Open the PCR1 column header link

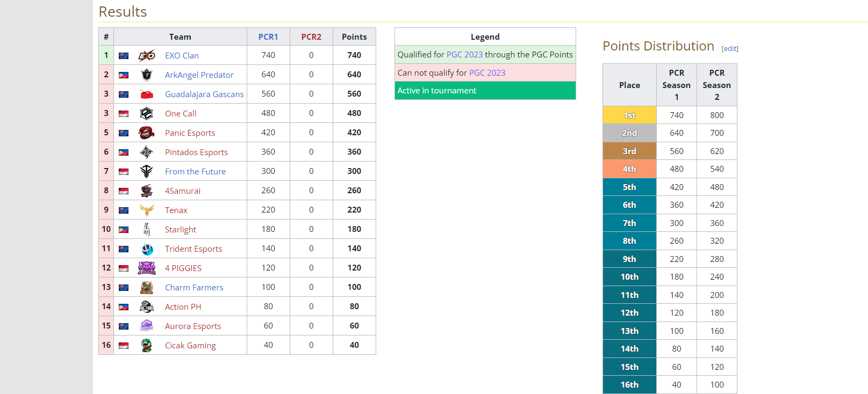(x=268, y=37)
